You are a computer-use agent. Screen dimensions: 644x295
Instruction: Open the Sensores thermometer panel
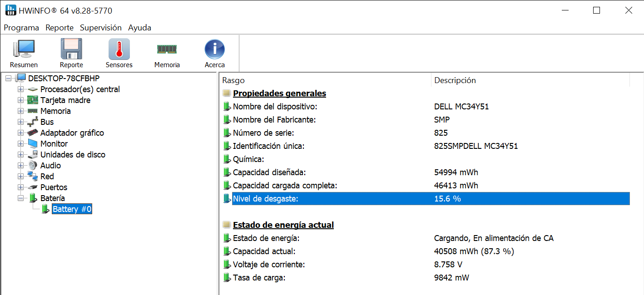tap(119, 49)
